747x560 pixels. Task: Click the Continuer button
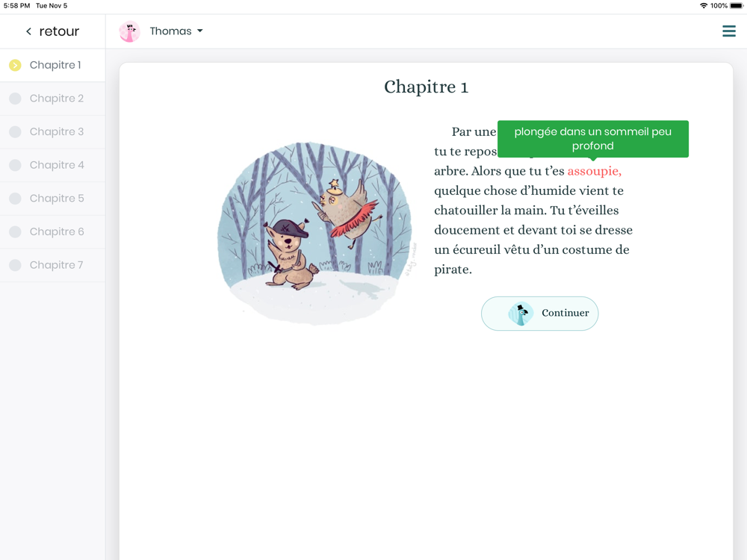[539, 314]
